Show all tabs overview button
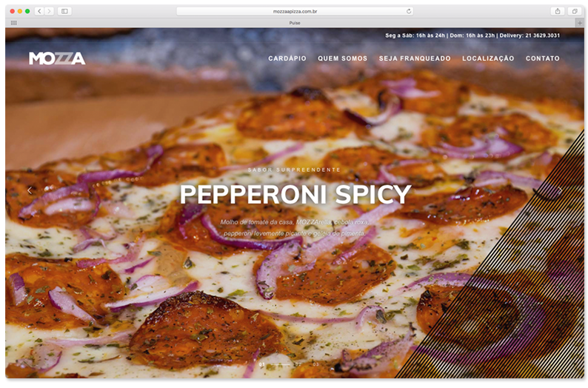 [574, 11]
